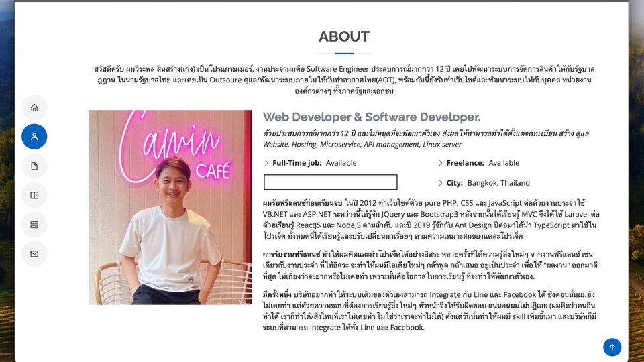Click the chevron beside Full-Time job
The width and height of the screenshot is (644, 362).
[x=266, y=163]
